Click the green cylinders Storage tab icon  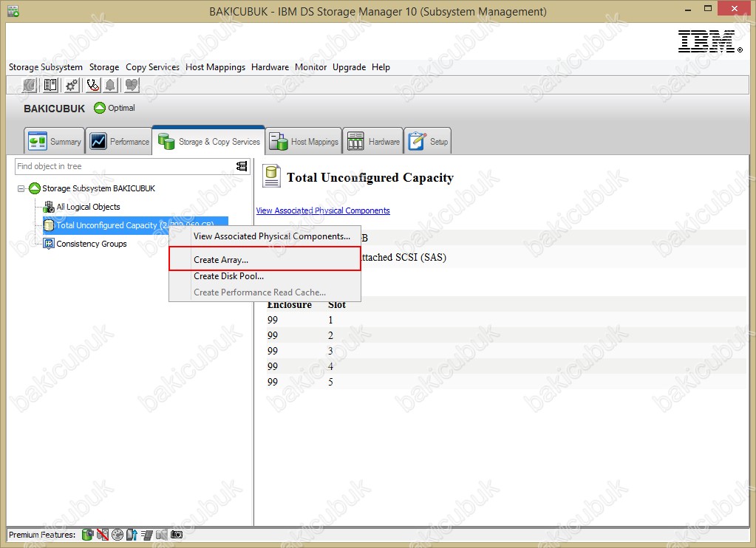click(166, 141)
